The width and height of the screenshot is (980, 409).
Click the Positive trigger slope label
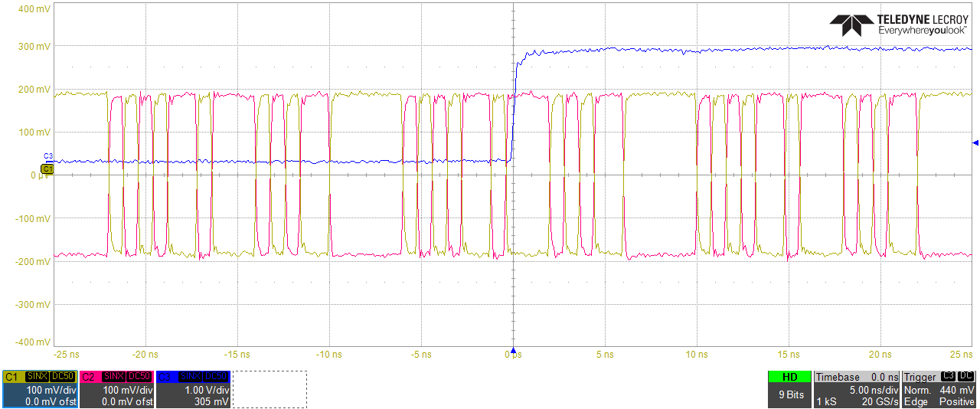[957, 401]
